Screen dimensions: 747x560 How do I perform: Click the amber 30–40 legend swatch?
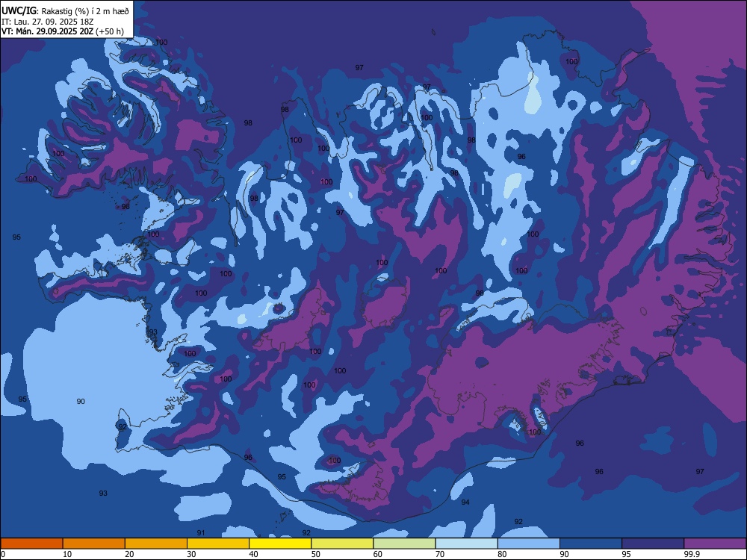pos(218,544)
